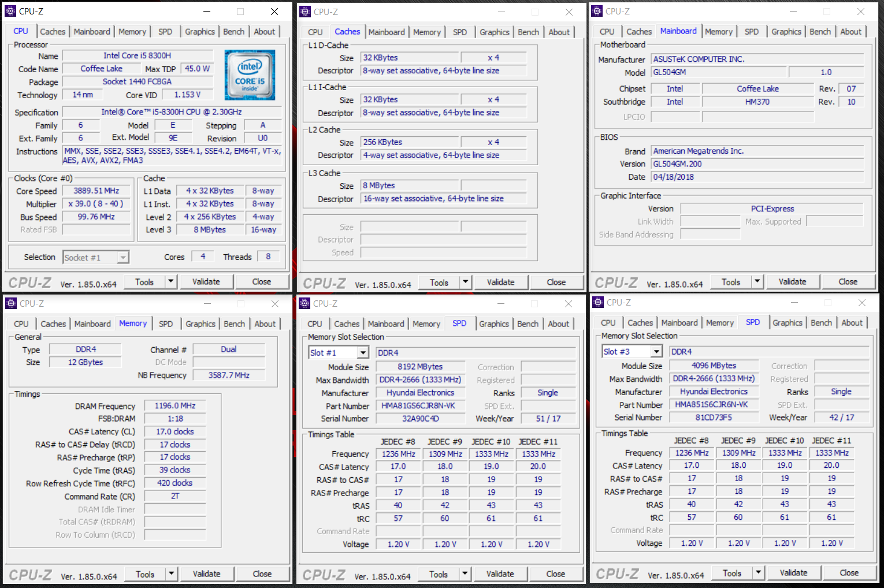This screenshot has height=588, width=884.
Task: Click Close button in Slot #1 SPD window
Action: pos(556,574)
